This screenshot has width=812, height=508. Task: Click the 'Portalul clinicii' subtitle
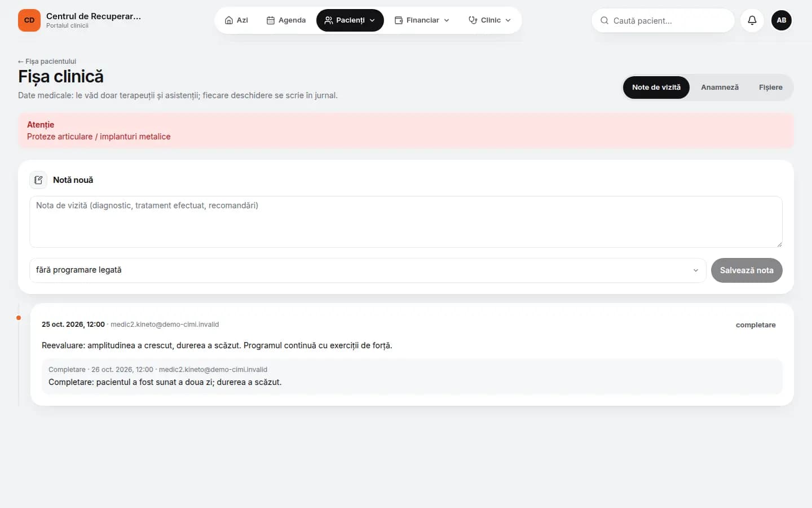(x=67, y=26)
